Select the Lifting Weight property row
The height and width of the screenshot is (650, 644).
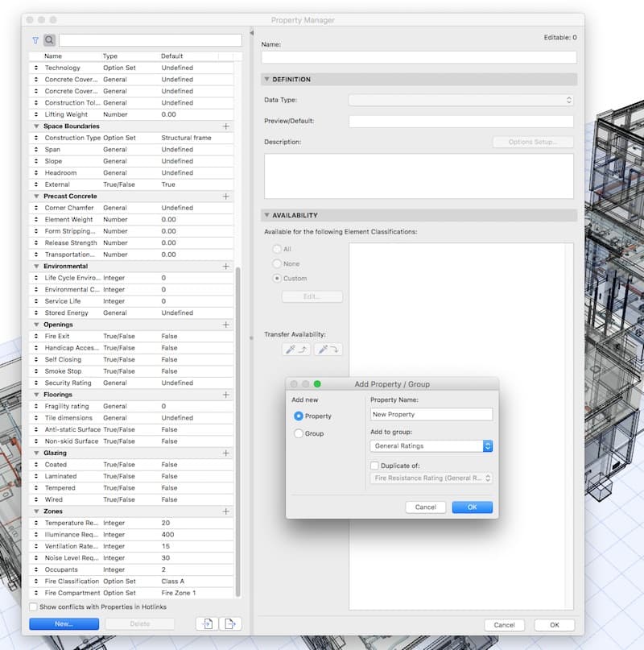[x=132, y=114]
